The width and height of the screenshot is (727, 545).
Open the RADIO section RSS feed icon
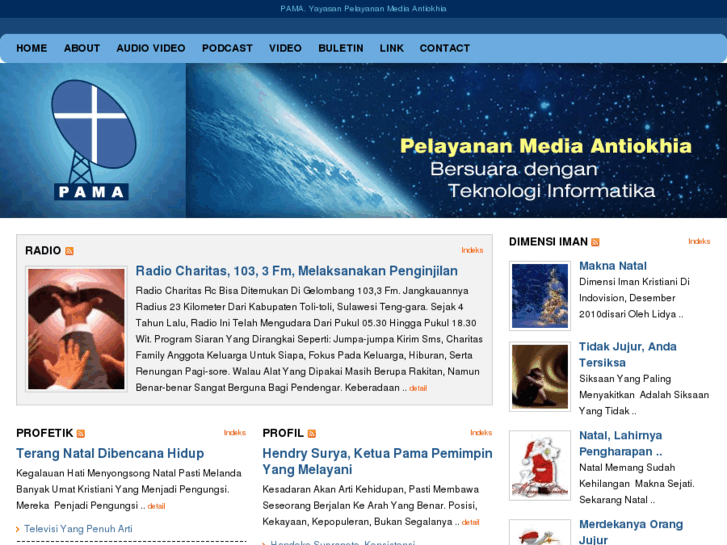pyautogui.click(x=70, y=251)
